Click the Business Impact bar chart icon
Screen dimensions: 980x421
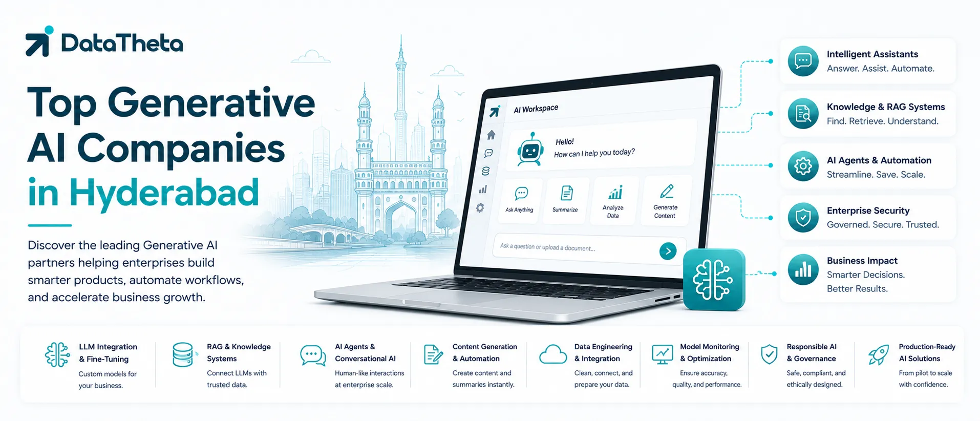(803, 269)
